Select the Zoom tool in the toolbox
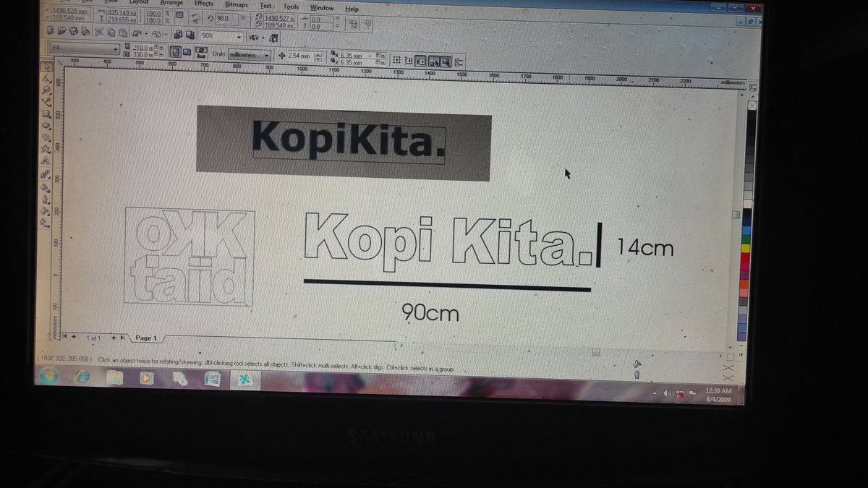The width and height of the screenshot is (868, 488). click(x=48, y=90)
